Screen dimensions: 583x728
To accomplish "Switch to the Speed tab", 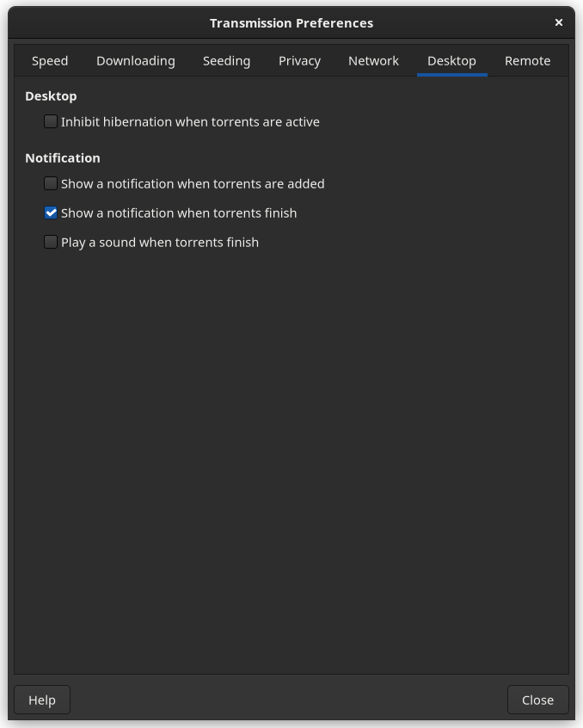I will [x=49, y=60].
